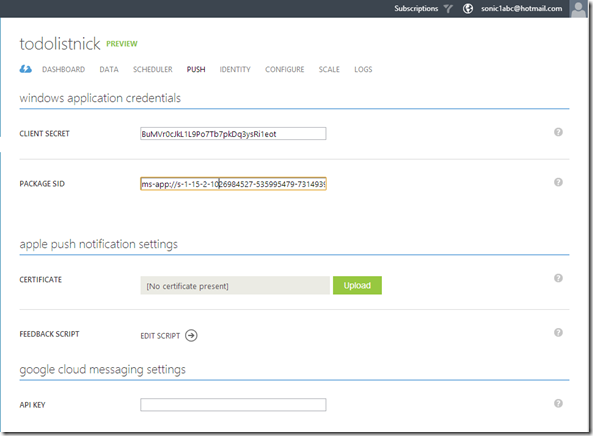The height and width of the screenshot is (436, 593).
Task: Open the Data tab
Action: 109,69
